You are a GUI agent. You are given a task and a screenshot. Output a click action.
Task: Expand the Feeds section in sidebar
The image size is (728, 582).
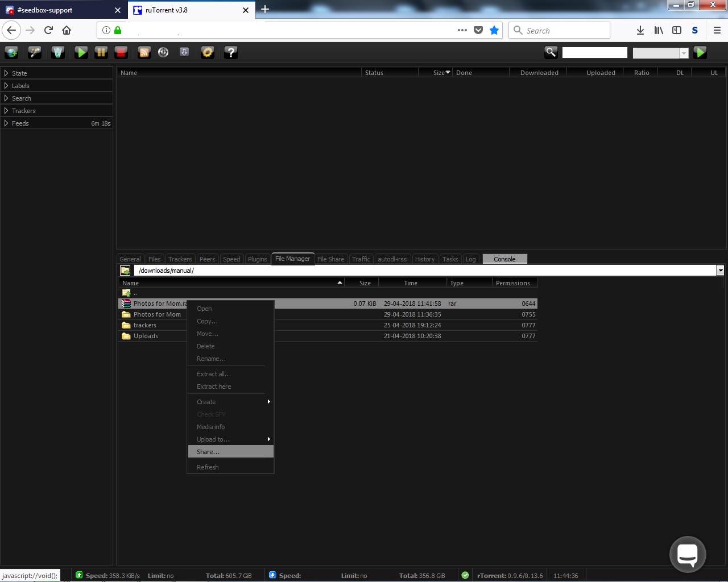(x=20, y=123)
